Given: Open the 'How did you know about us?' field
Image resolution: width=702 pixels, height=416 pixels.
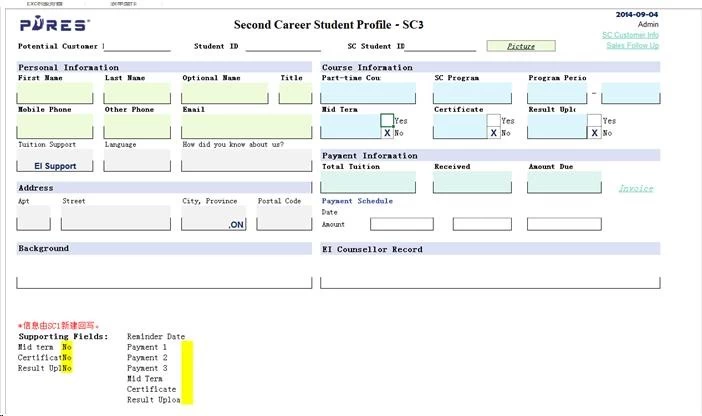Looking at the screenshot, I should [246, 161].
